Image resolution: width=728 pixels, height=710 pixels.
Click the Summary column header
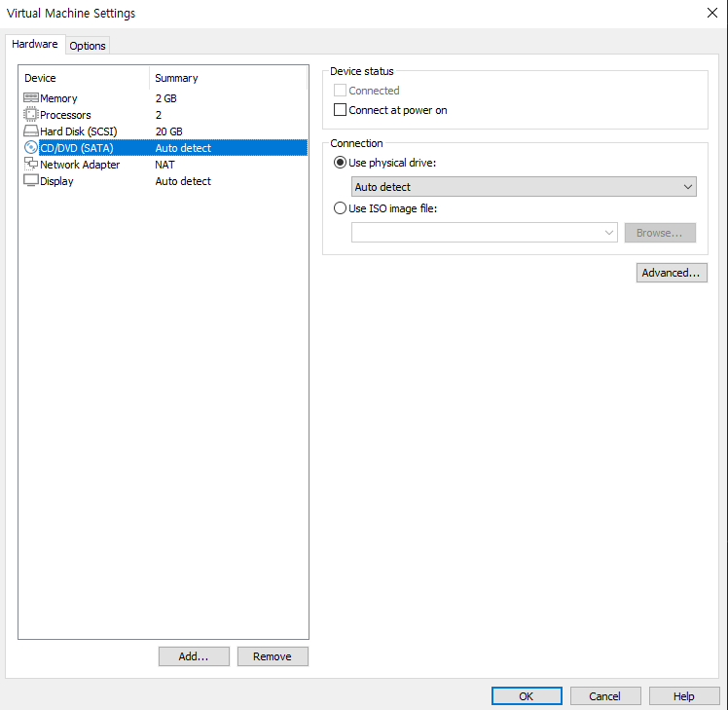176,78
